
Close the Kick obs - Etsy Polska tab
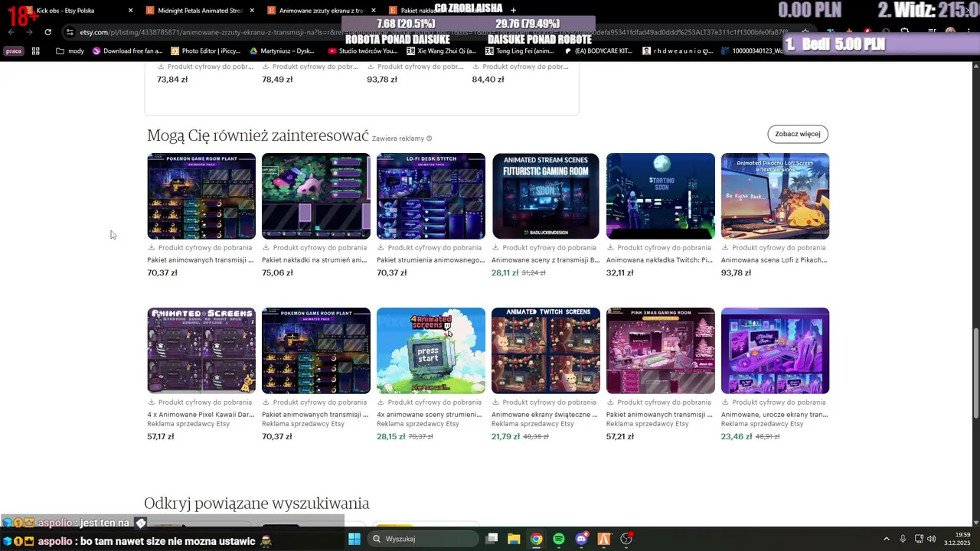pyautogui.click(x=131, y=11)
